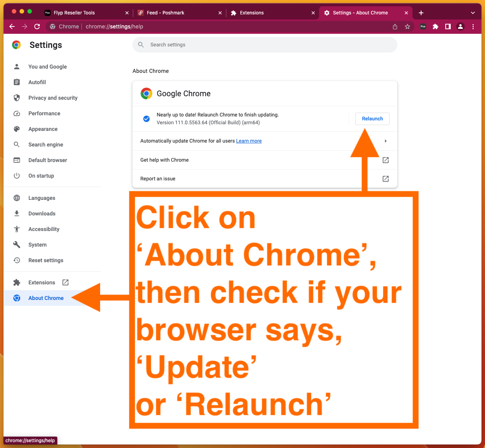Click the Google Chrome logo in card

tap(146, 93)
